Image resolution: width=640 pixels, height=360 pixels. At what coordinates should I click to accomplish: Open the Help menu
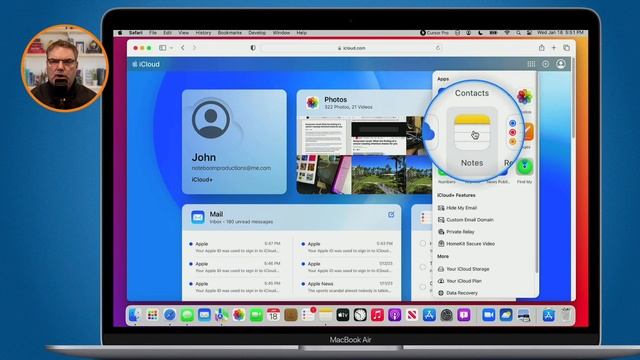[301, 33]
